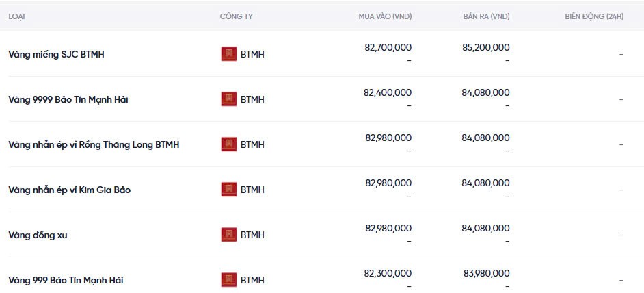The height and width of the screenshot is (293, 644).
Task: Open the Vàng đồng xu entry
Action: (x=38, y=235)
